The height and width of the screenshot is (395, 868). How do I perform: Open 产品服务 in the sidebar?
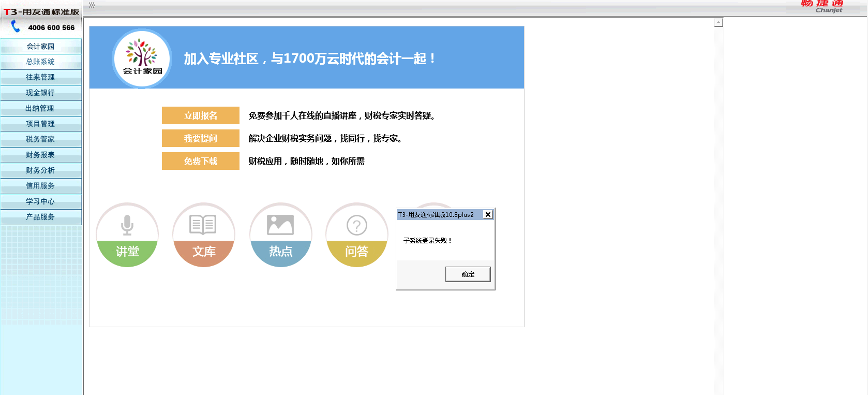pos(41,217)
